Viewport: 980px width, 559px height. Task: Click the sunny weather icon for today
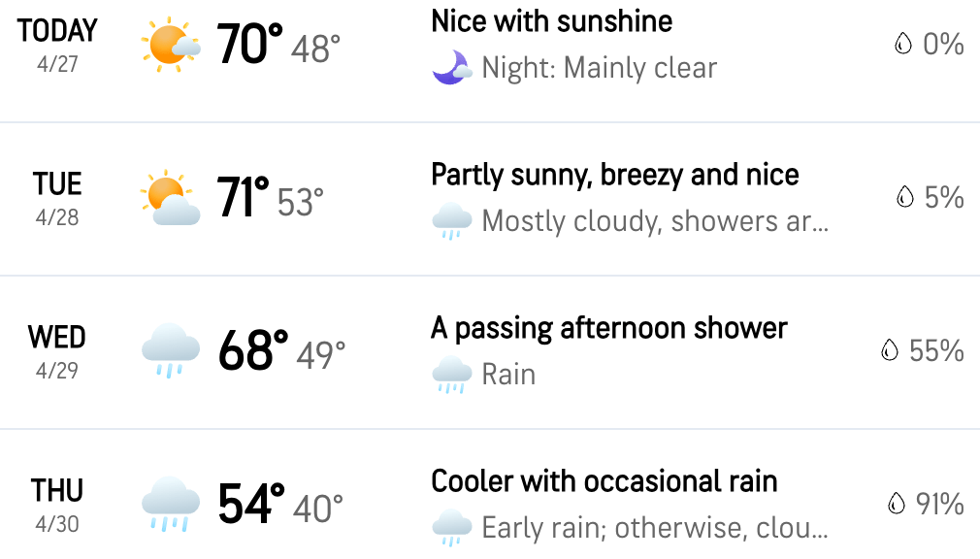[170, 45]
